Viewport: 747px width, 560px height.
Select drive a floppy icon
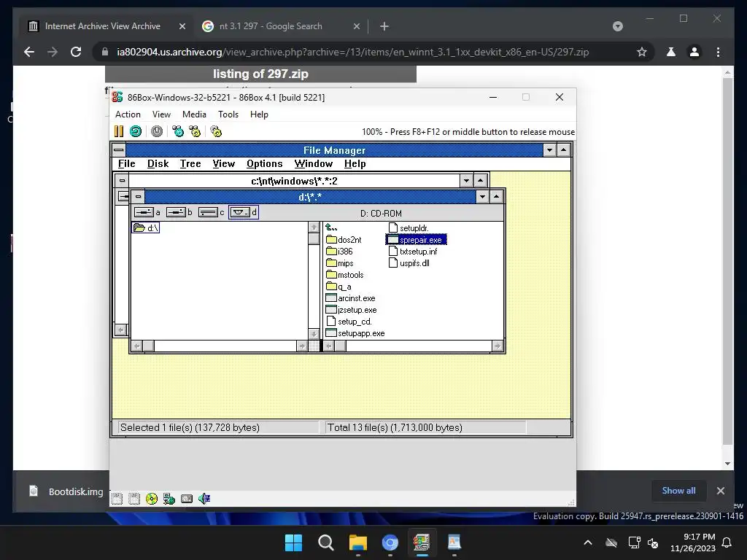(147, 212)
